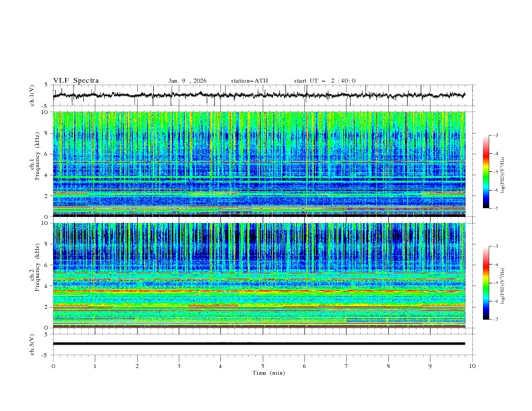Click the ch.2 frequency spectrogram panel
The height and width of the screenshot is (411, 532).
[x=259, y=275]
